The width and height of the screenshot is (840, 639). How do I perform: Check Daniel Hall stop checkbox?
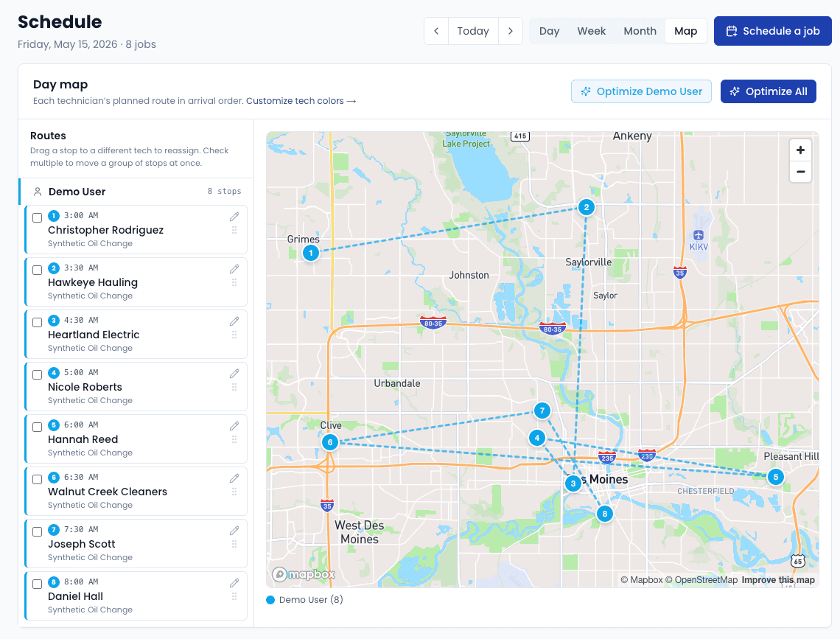(x=37, y=584)
